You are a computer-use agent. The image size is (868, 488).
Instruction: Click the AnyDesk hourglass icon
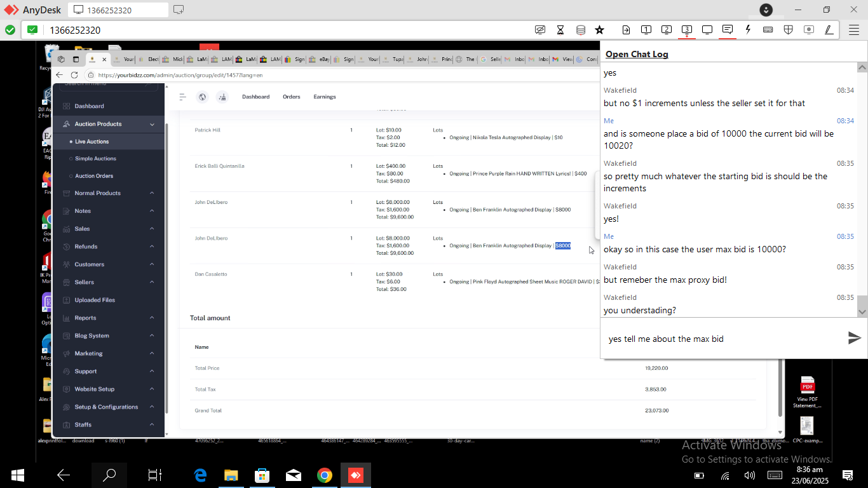(x=560, y=30)
